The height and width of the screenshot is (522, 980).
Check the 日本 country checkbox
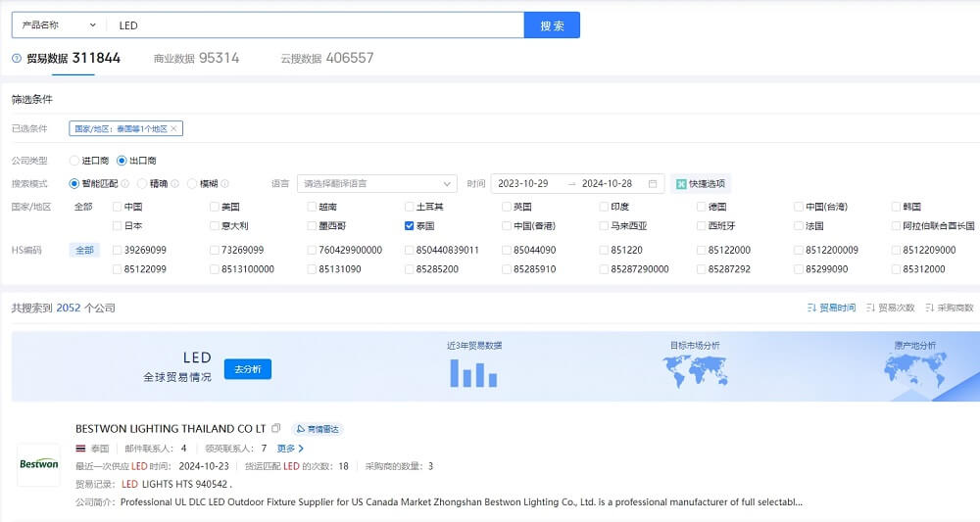(x=117, y=226)
